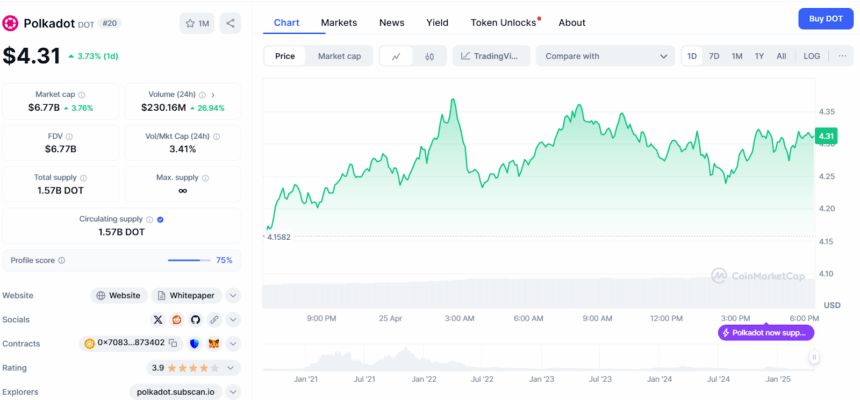
Task: Go to the Markets tab
Action: tap(338, 22)
